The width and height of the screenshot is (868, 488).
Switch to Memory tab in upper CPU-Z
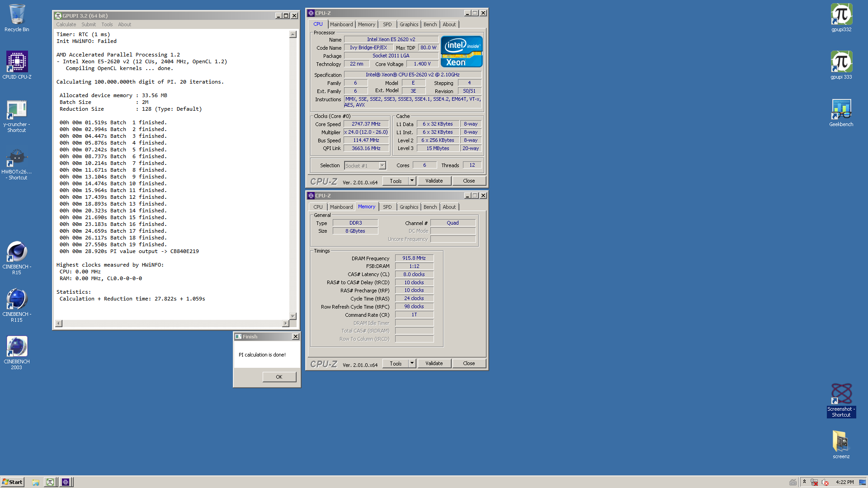[x=367, y=24]
